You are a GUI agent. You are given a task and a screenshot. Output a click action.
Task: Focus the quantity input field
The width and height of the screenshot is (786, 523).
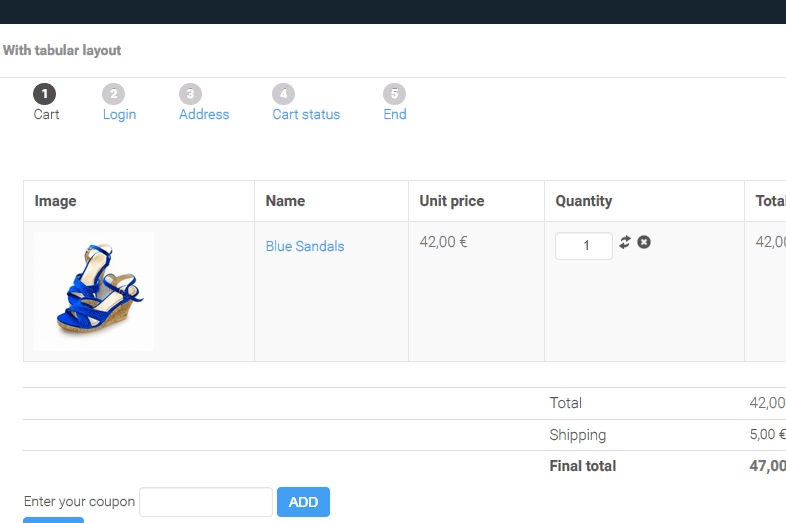(x=584, y=246)
